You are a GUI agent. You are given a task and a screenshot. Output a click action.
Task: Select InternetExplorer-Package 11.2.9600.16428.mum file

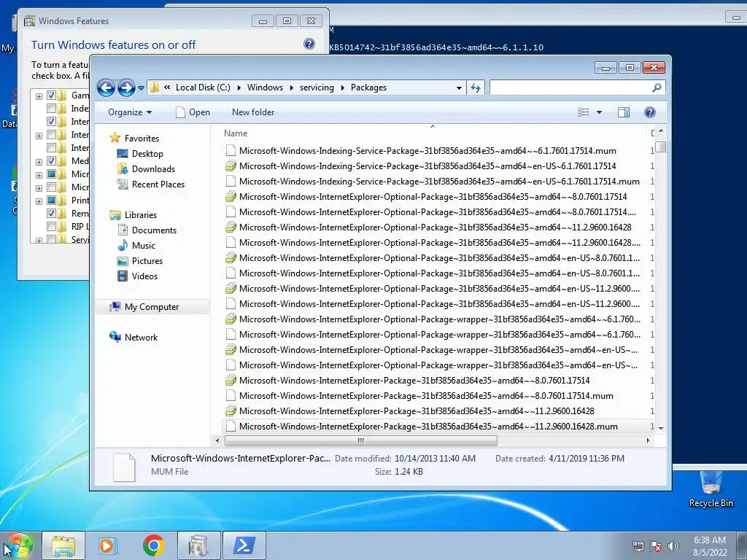tap(428, 426)
